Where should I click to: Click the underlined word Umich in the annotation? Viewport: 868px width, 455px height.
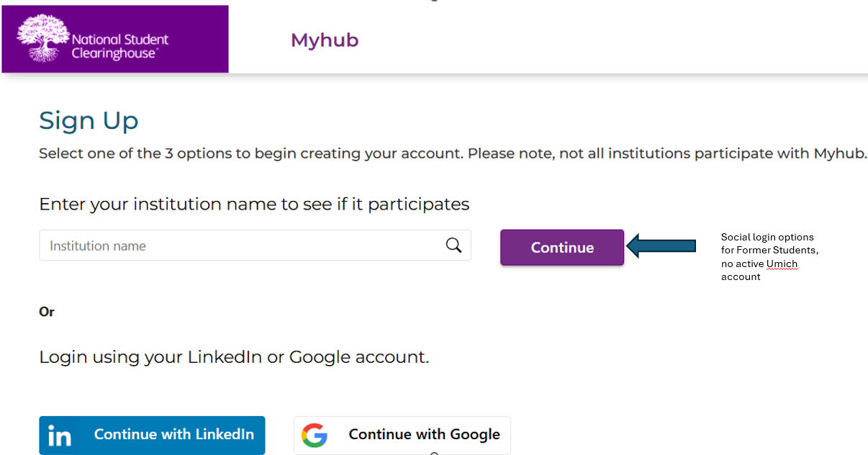tap(782, 264)
